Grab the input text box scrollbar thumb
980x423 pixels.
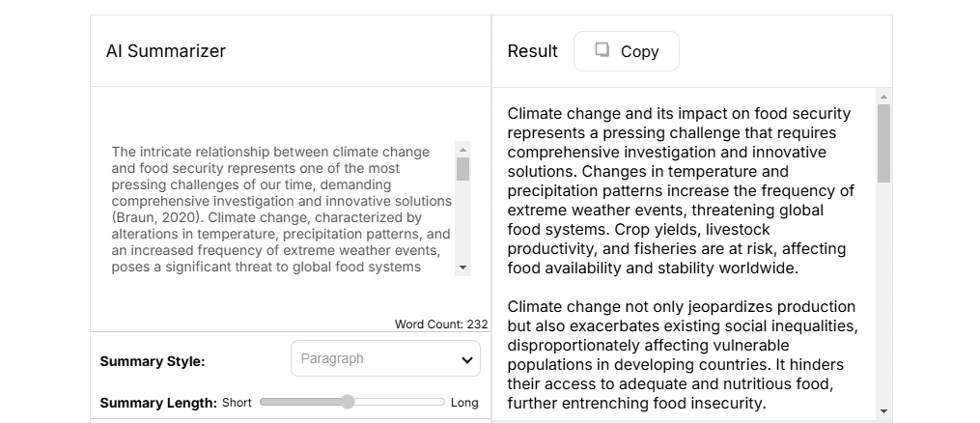(462, 169)
